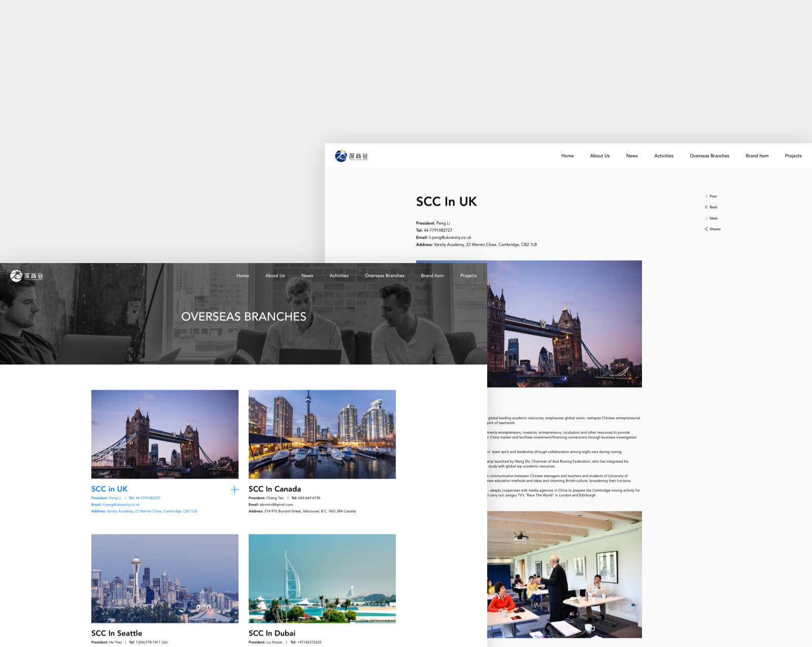Select Activities on the dark banner menu
The width and height of the screenshot is (812, 647).
click(339, 276)
